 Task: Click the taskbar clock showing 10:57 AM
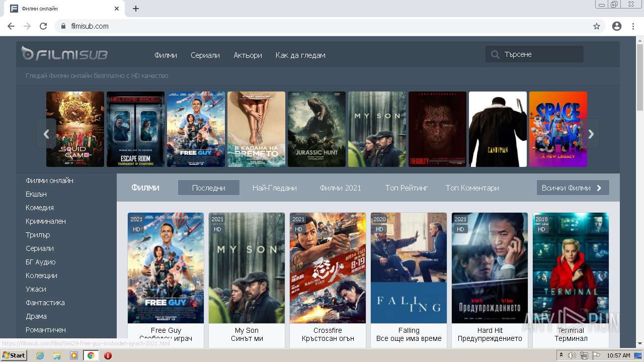point(618,355)
